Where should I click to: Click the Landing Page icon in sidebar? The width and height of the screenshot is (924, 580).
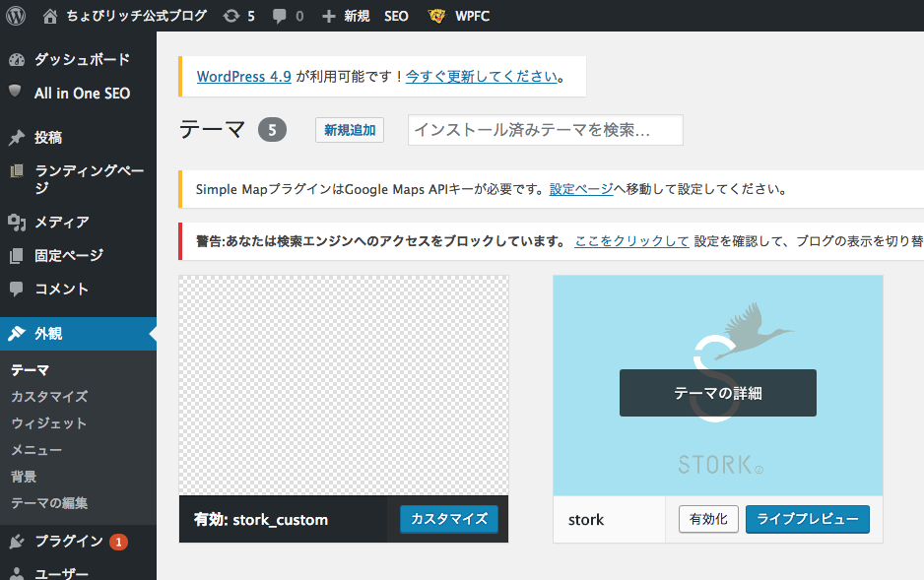(x=17, y=170)
